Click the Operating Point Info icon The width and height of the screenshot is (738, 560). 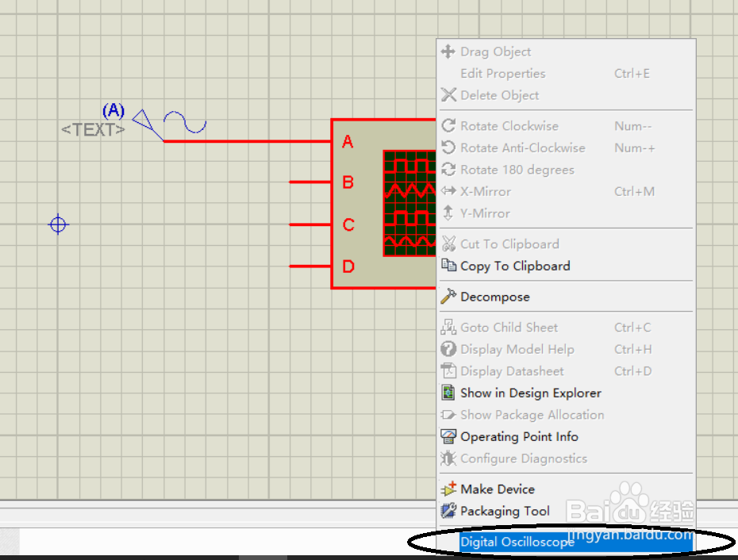[x=448, y=436]
